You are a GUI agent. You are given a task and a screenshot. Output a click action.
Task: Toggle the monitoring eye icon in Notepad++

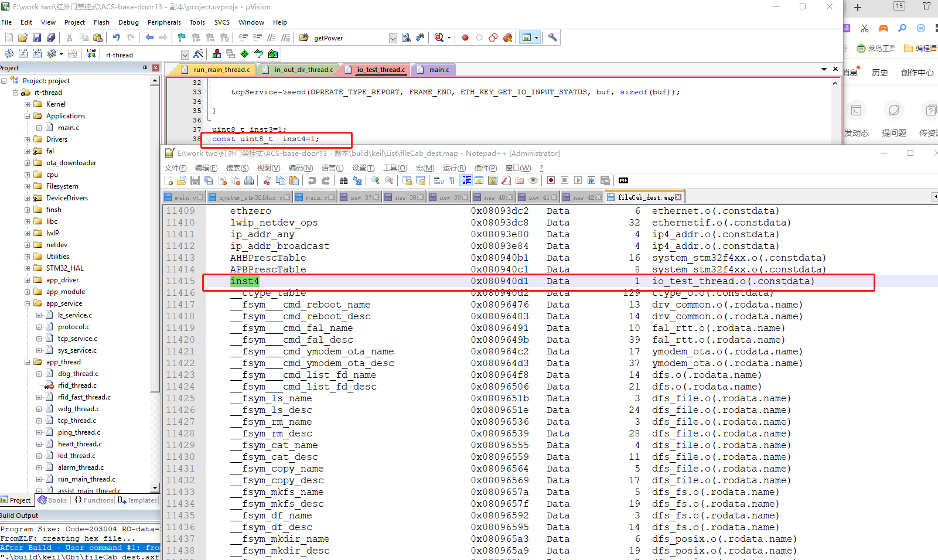click(x=533, y=180)
